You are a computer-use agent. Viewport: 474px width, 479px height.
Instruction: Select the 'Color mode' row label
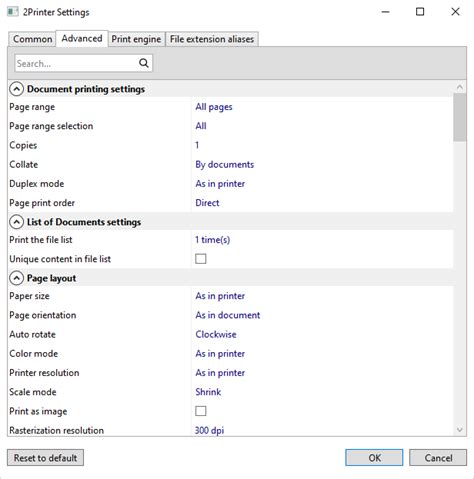34,354
